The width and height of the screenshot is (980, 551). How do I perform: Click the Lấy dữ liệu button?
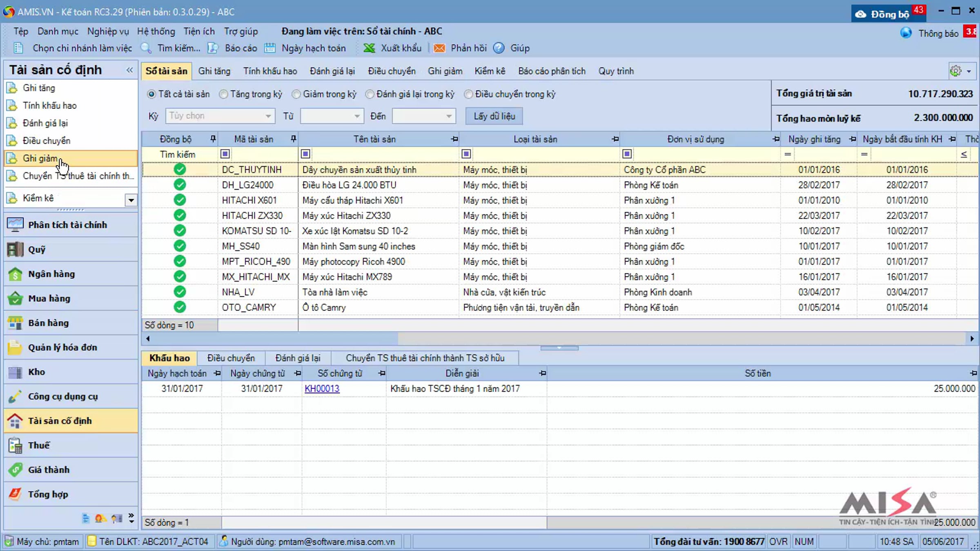[x=494, y=116]
